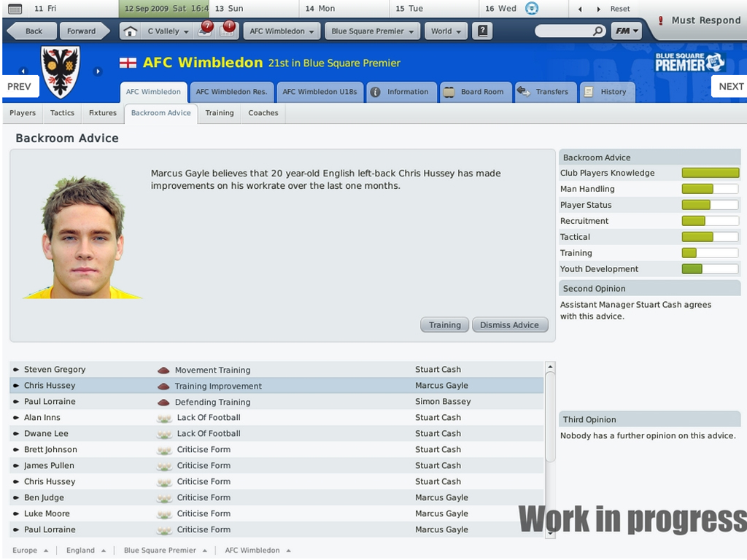This screenshot has width=747, height=560.
Task: Click the Club Players Knowledge rating bar
Action: (x=710, y=173)
